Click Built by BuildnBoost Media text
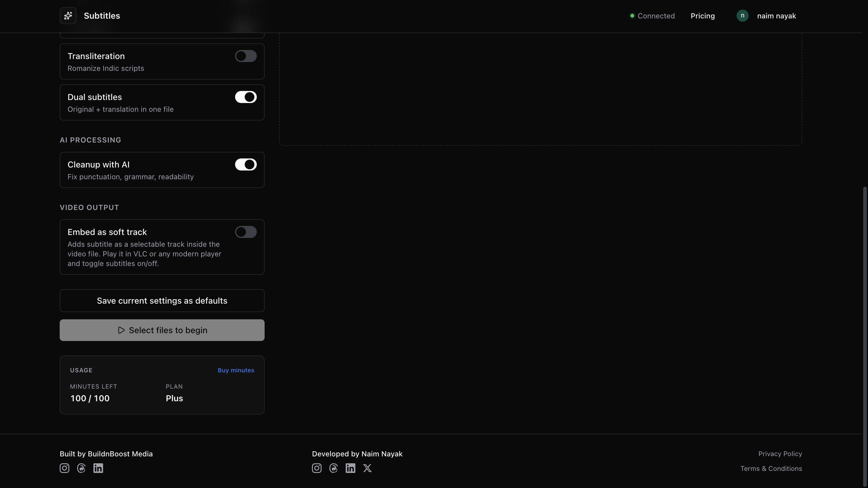 (106, 454)
